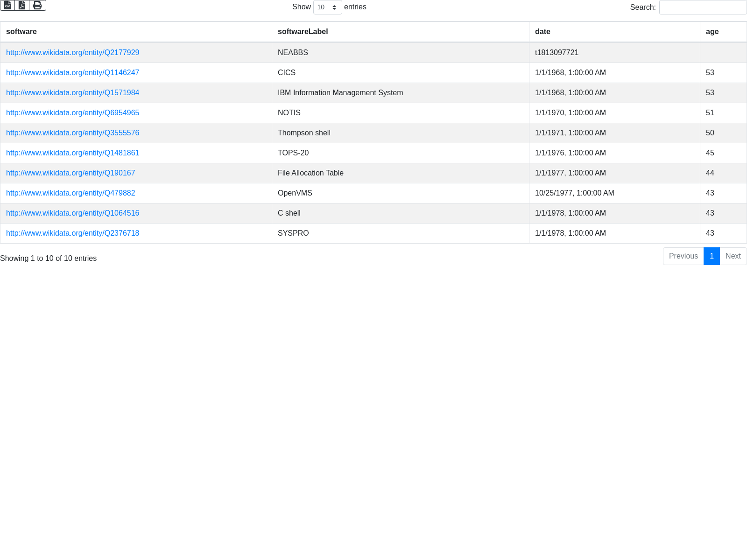Open the Show entries count dropdown
The width and height of the screenshot is (747, 560).
327,7
